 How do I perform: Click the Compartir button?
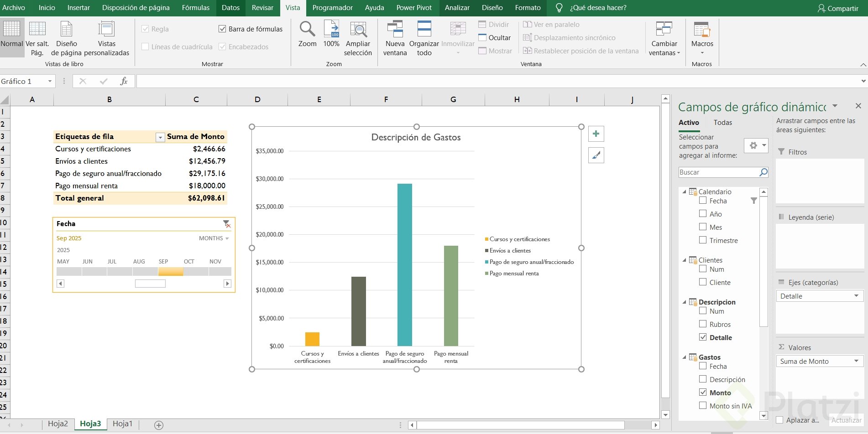[x=838, y=8]
